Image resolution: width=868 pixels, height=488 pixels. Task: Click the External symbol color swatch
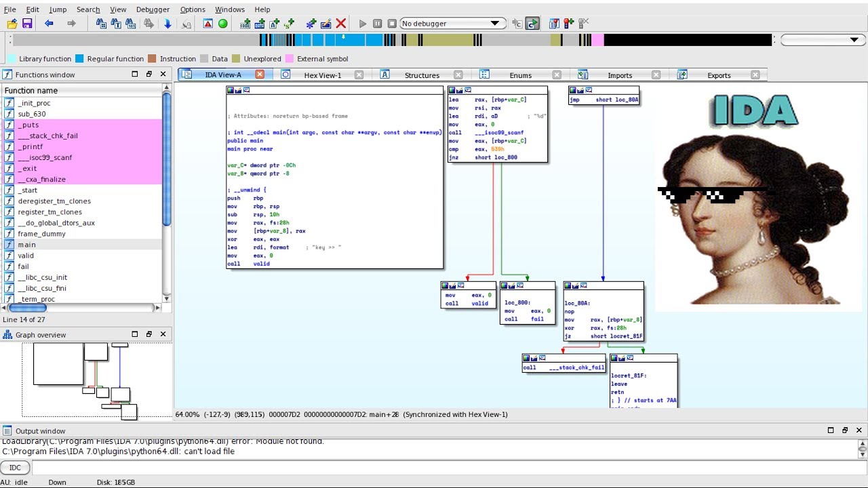click(x=290, y=59)
